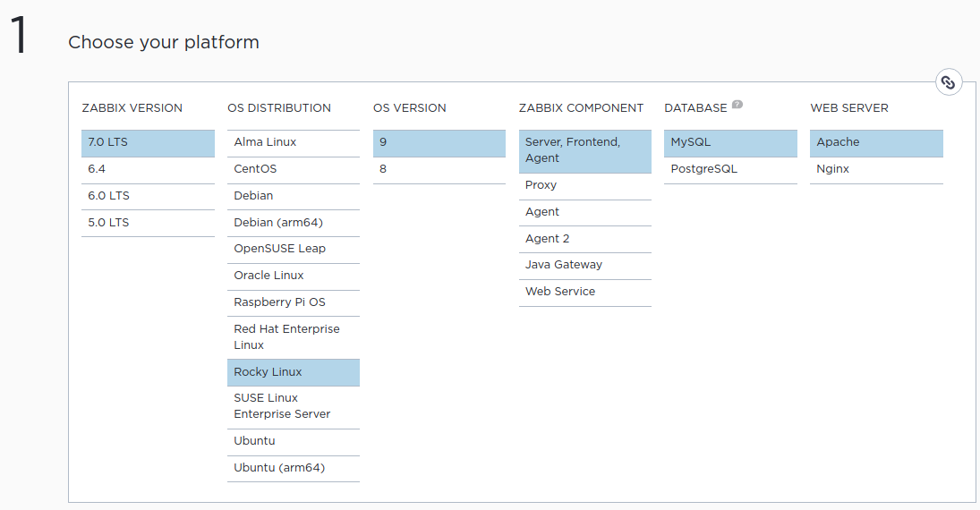Pick Ubuntu (arm64) distribution
This screenshot has width=980, height=510.
coord(293,468)
